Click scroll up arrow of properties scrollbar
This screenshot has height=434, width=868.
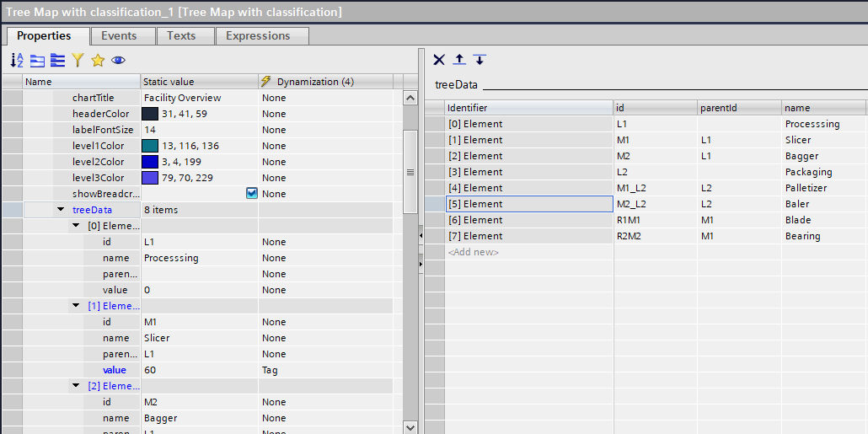point(410,98)
